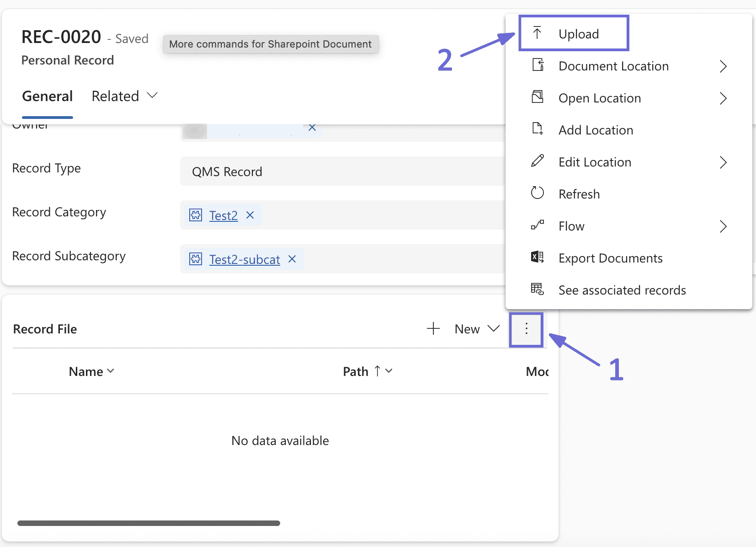Click the Upload arrow icon
The width and height of the screenshot is (756, 547).
tap(538, 33)
